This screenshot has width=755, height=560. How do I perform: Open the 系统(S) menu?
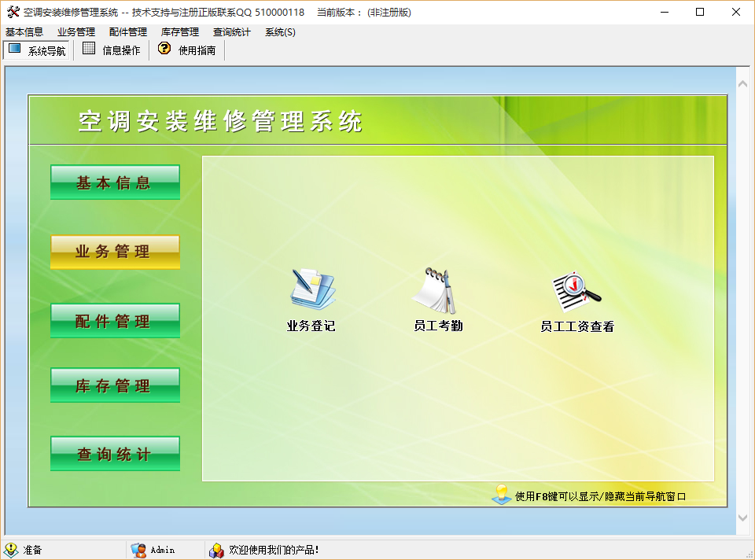pyautogui.click(x=280, y=32)
